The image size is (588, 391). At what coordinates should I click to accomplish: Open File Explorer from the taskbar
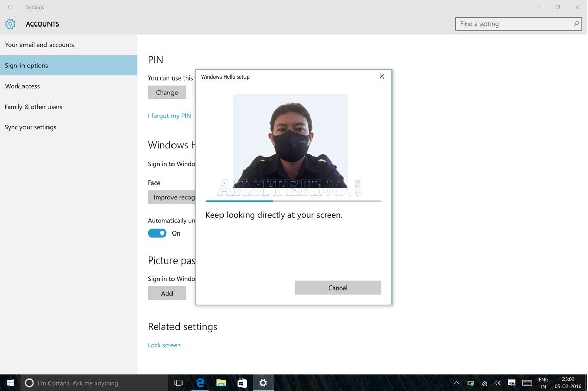(x=221, y=383)
